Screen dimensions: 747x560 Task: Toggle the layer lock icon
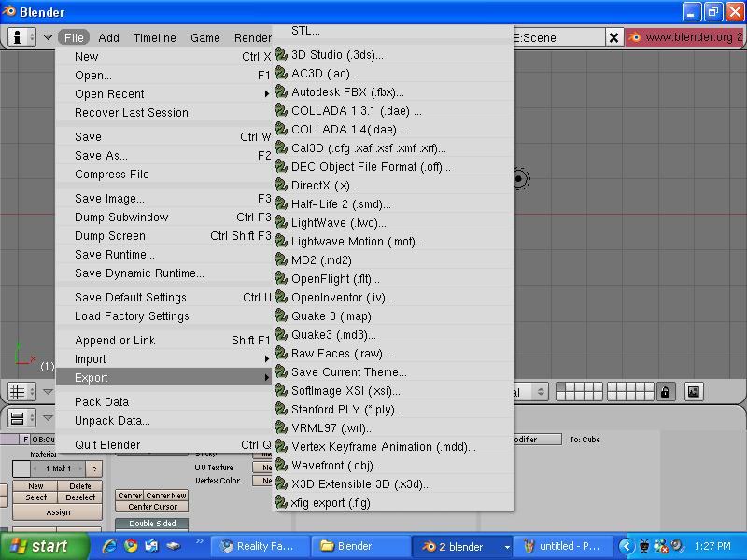tap(665, 392)
